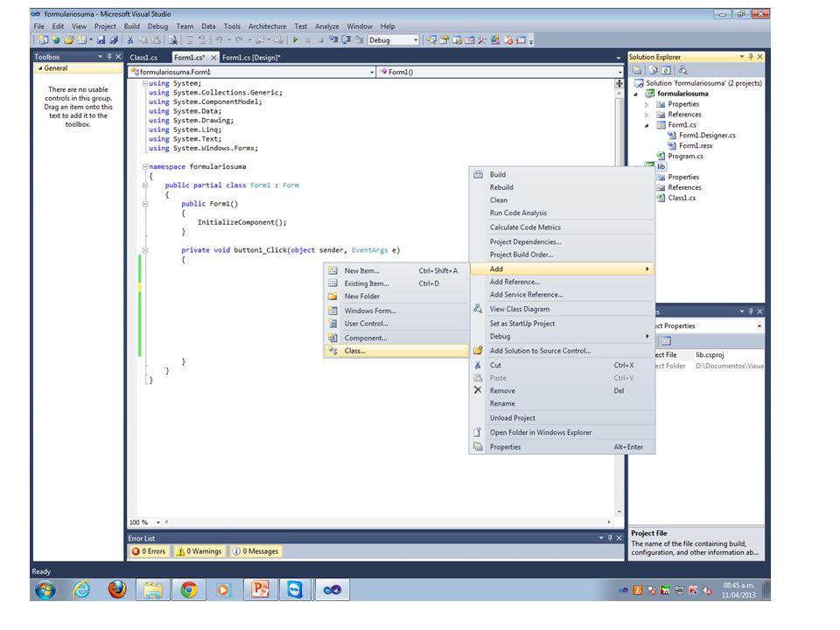Image resolution: width=840 pixels, height=630 pixels.
Task: Click the editor horizontal scrollbar left arrow
Action: [x=166, y=521]
